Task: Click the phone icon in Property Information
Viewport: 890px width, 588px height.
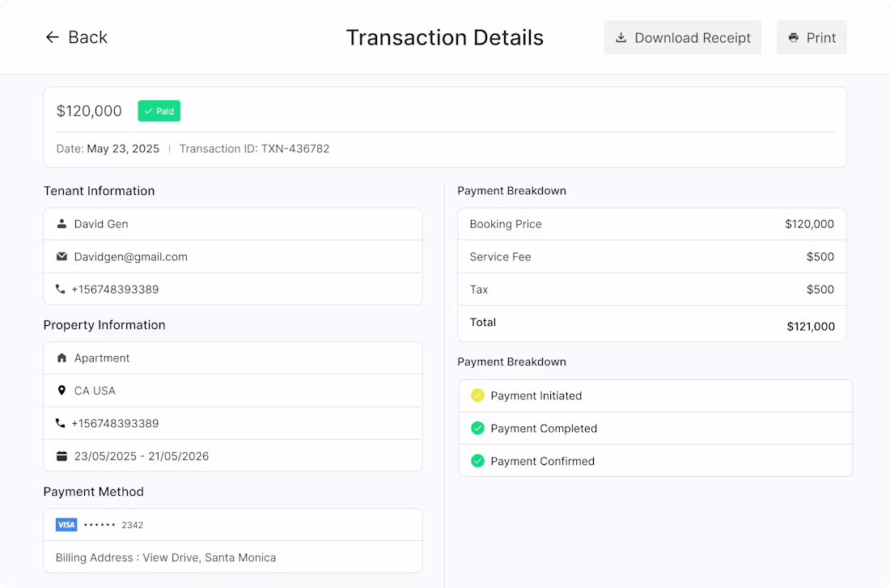Action: click(x=60, y=423)
